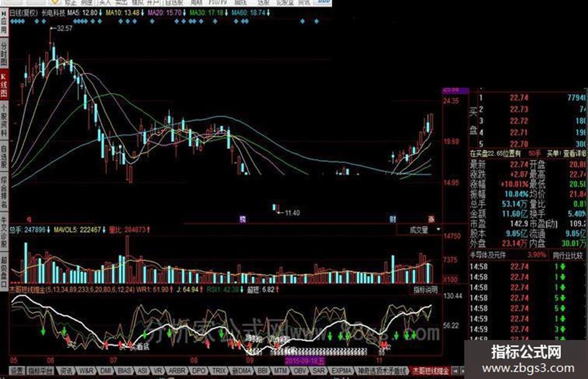Click the 32.57 high price label
Image resolution: width=588 pixels, height=379 pixels.
[x=65, y=28]
